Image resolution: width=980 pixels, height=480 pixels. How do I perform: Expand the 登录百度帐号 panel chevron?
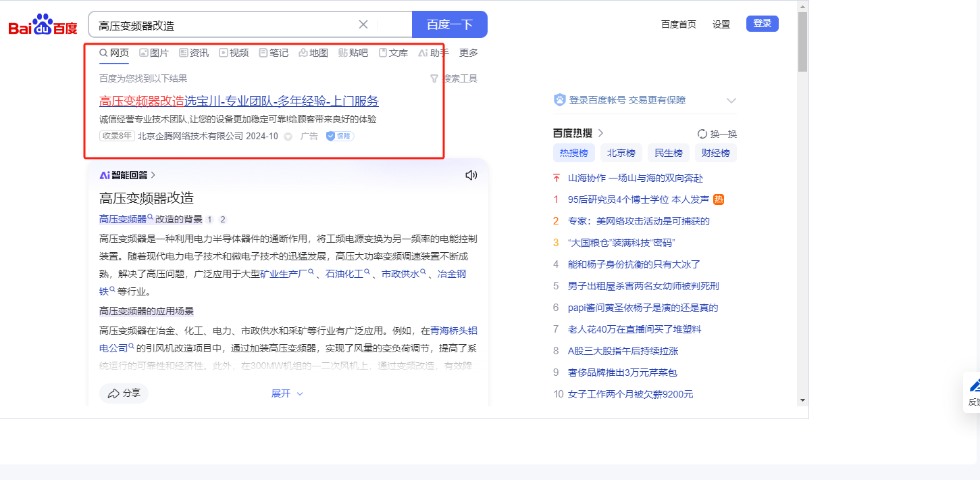coord(731,101)
